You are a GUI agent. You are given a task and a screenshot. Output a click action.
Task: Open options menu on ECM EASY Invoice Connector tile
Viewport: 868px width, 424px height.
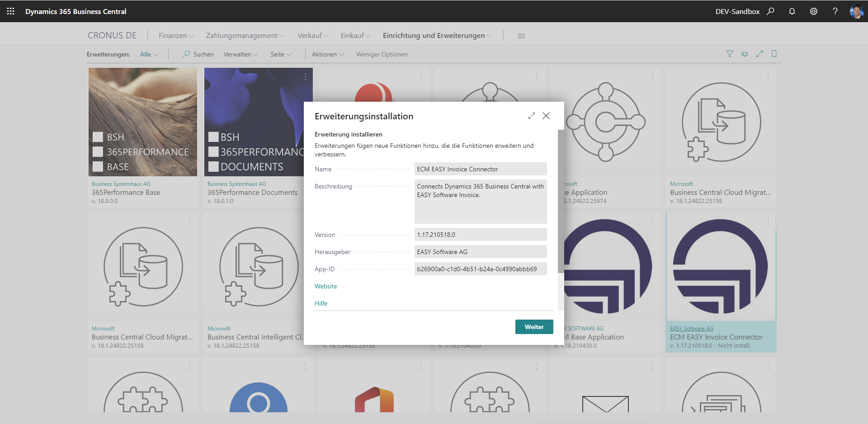click(768, 222)
